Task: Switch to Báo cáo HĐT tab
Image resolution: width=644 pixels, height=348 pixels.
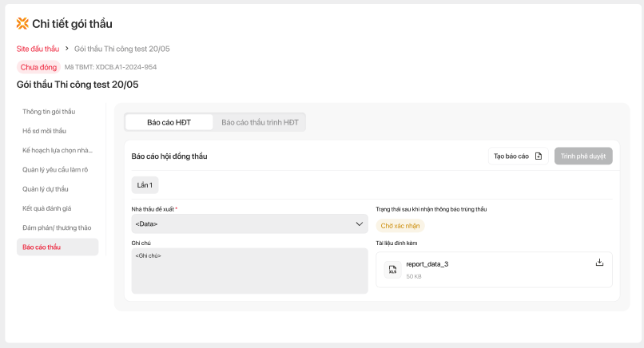Action: [169, 122]
